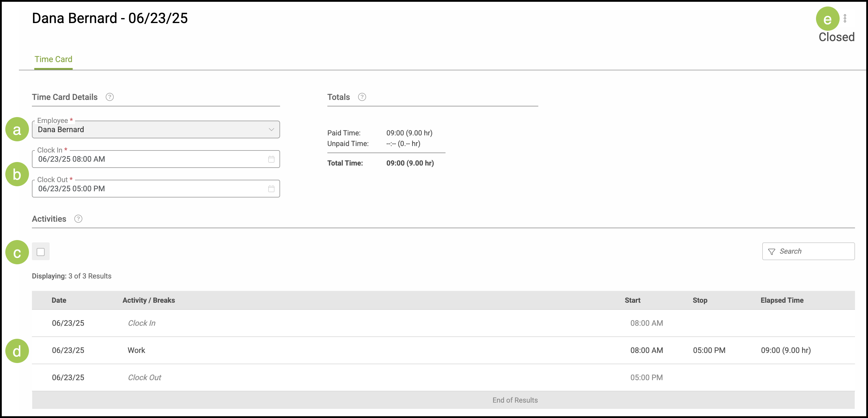The width and height of the screenshot is (868, 418).
Task: Sort by the Elapsed Time column header
Action: coord(782,300)
